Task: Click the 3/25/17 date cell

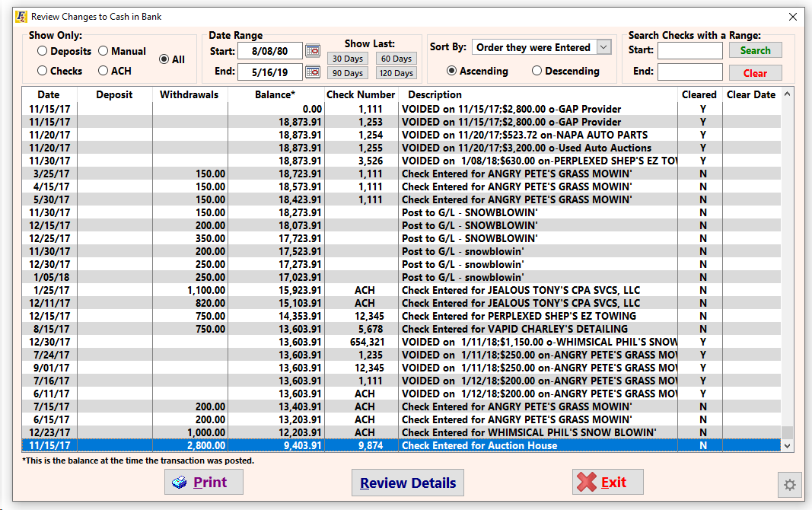Action: coord(51,174)
